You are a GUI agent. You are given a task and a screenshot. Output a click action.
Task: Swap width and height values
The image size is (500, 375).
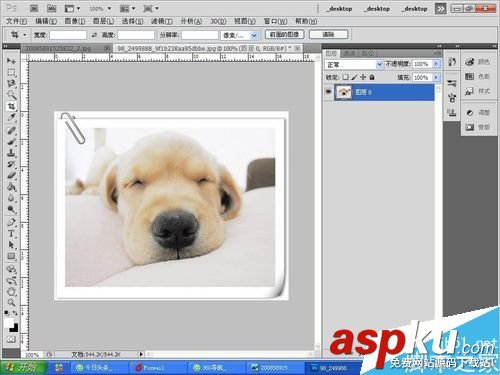tap(94, 35)
